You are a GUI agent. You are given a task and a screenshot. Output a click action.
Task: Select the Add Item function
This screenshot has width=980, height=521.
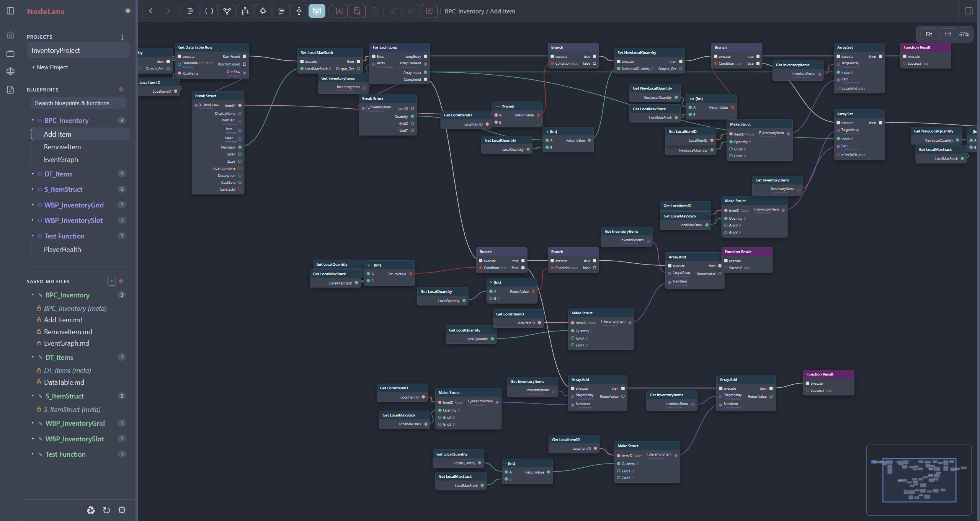(x=80, y=134)
